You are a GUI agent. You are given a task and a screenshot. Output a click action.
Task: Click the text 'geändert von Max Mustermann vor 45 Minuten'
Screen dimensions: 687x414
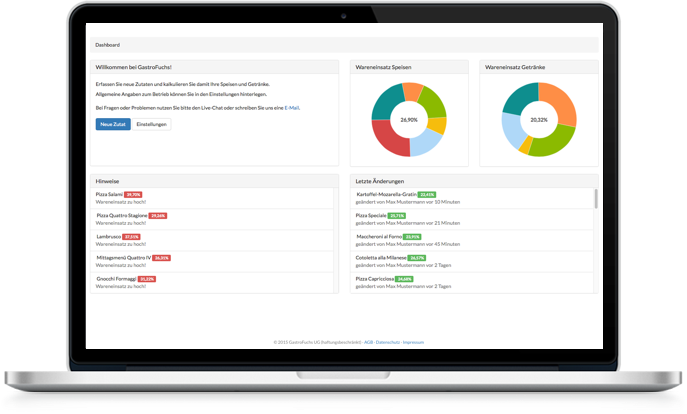407,244
